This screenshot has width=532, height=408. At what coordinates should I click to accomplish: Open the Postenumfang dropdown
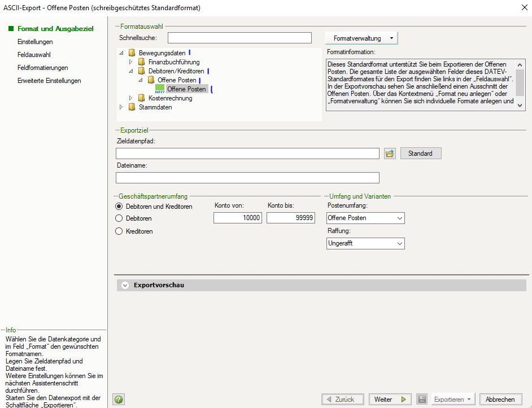[365, 218]
